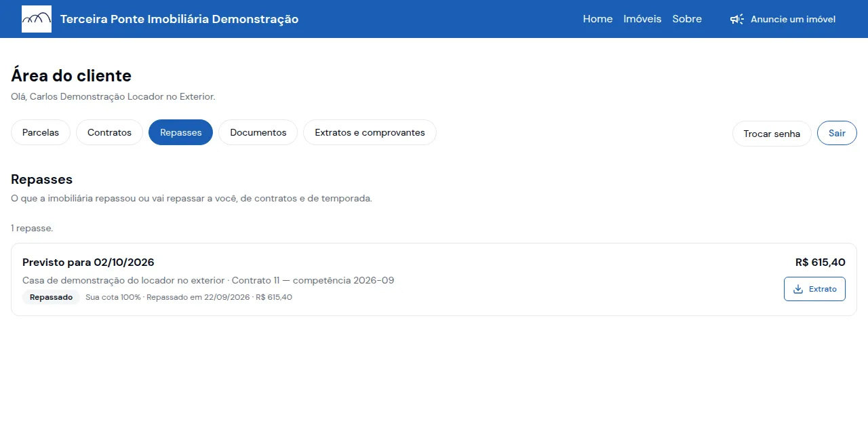Click the 'O que a imobiliária repassou' description
Viewport: 868px width, 428px height.
191,199
